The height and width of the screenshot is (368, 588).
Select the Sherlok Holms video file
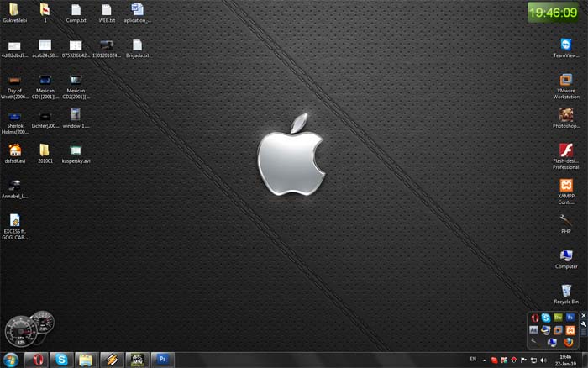coord(14,123)
